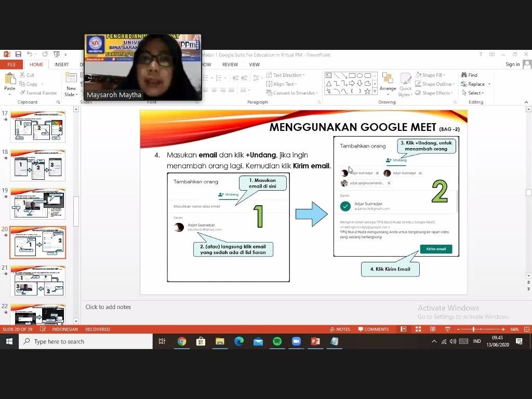Cut the selection with the Cut tool

27,75
